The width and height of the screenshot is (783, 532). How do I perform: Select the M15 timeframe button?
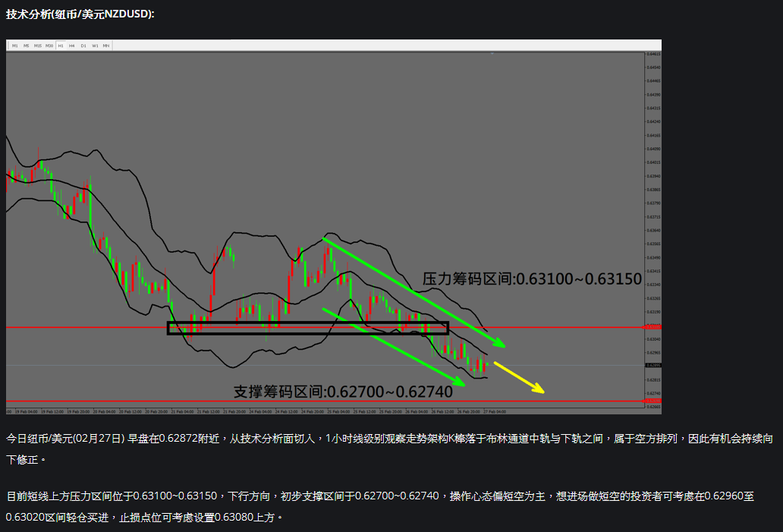[x=37, y=46]
